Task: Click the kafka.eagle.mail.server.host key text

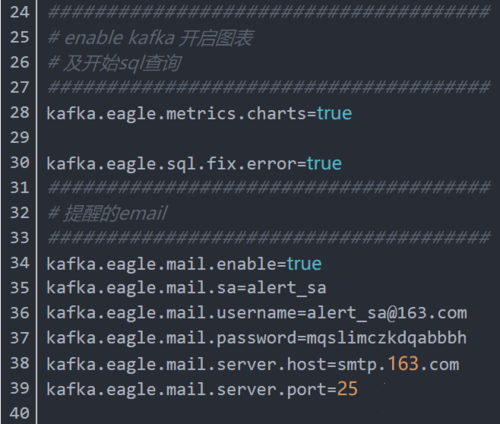Action: 187,364
